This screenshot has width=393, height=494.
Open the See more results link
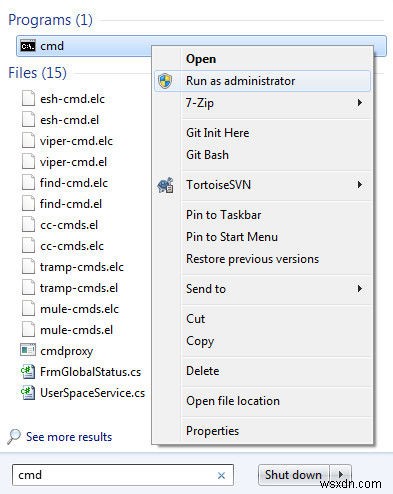click(69, 437)
